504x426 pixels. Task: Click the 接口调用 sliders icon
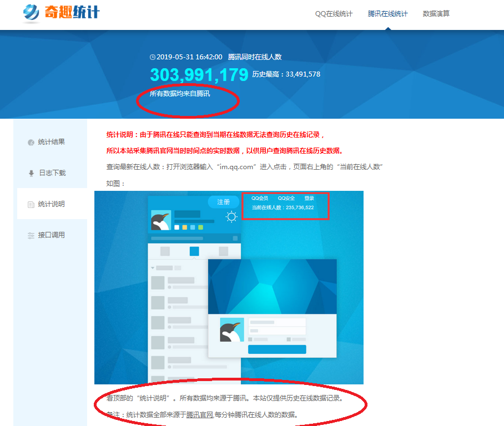tap(31, 236)
